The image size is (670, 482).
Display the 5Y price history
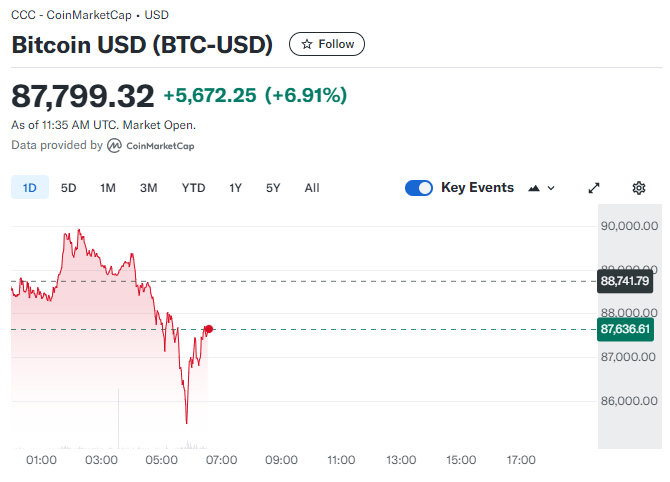click(x=273, y=188)
